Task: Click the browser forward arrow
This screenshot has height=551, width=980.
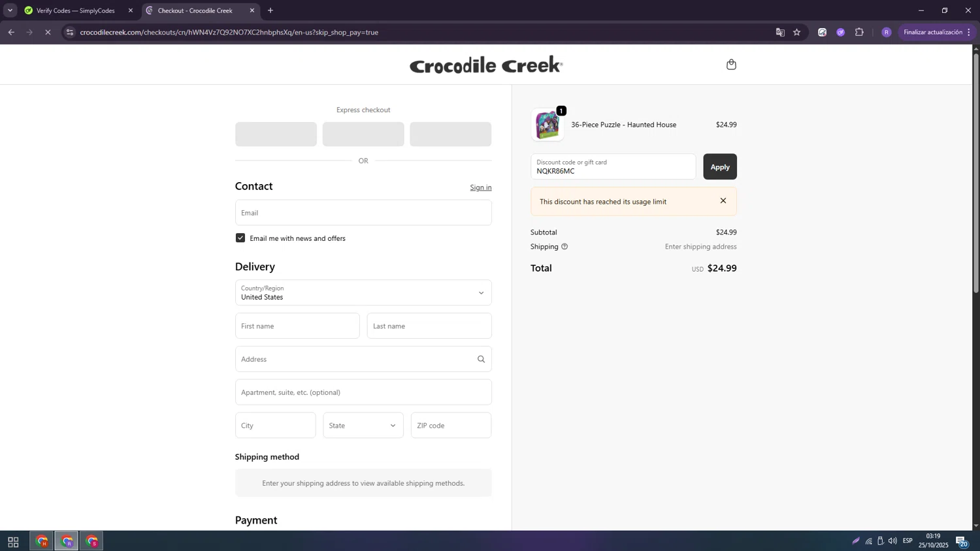Action: point(29,32)
